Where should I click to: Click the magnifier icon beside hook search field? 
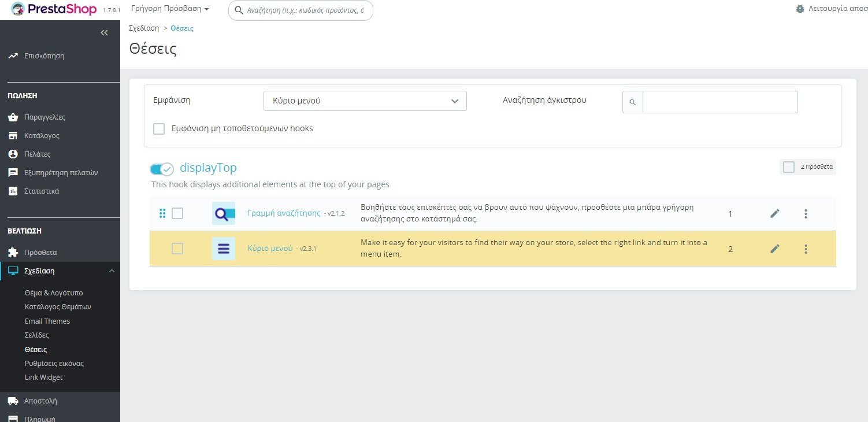pyautogui.click(x=633, y=102)
